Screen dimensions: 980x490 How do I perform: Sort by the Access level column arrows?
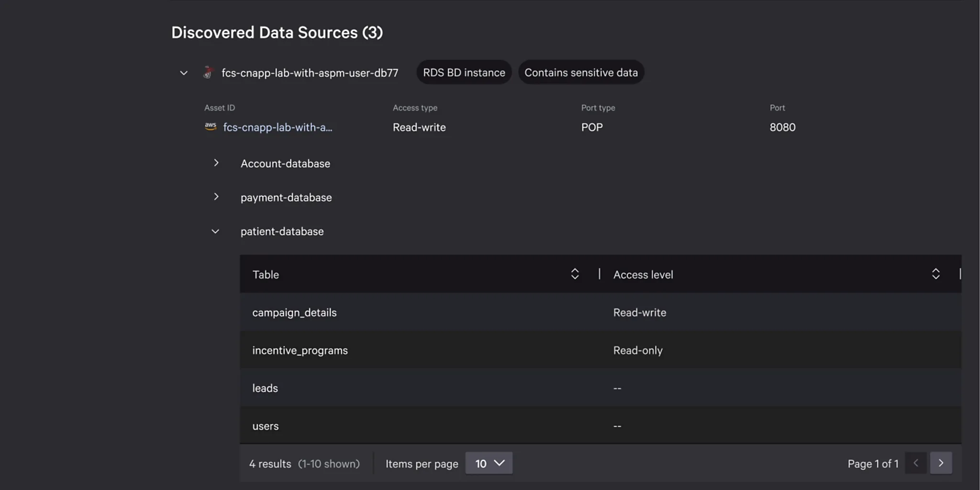(935, 274)
